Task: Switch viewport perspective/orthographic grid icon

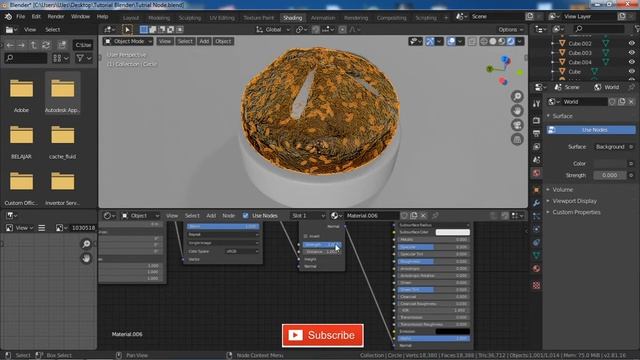Action: (x=517, y=140)
